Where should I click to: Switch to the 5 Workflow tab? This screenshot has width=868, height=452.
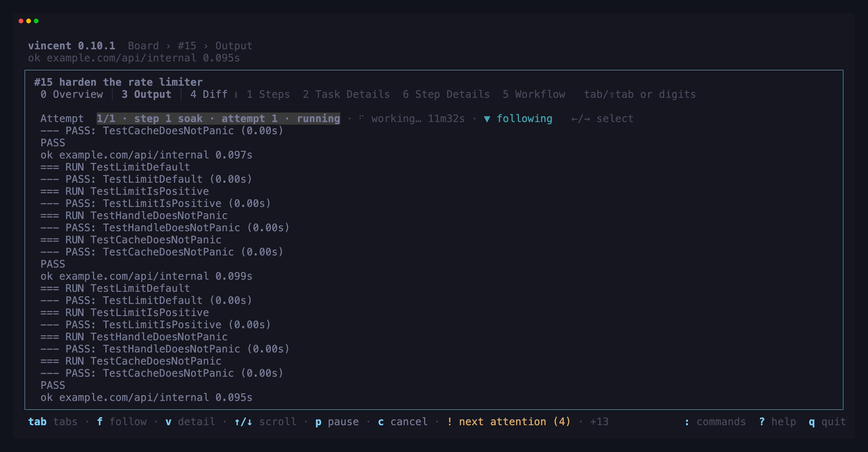[533, 94]
